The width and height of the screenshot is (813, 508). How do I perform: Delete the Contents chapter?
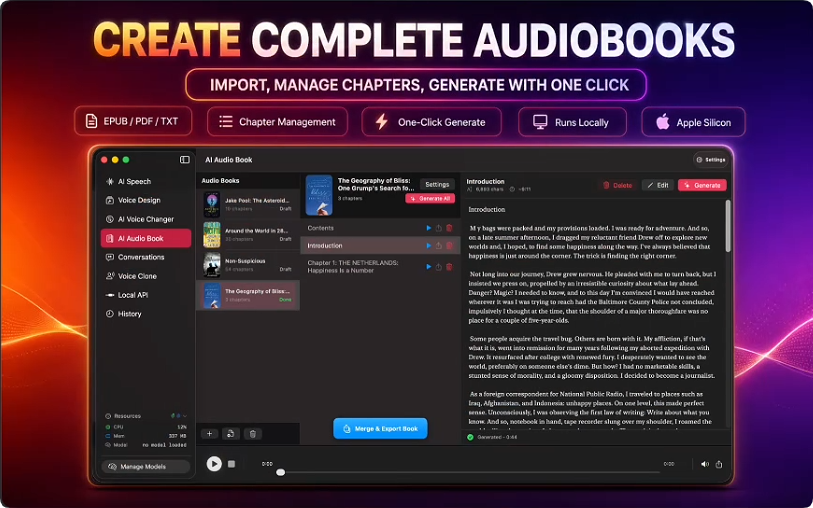449,228
